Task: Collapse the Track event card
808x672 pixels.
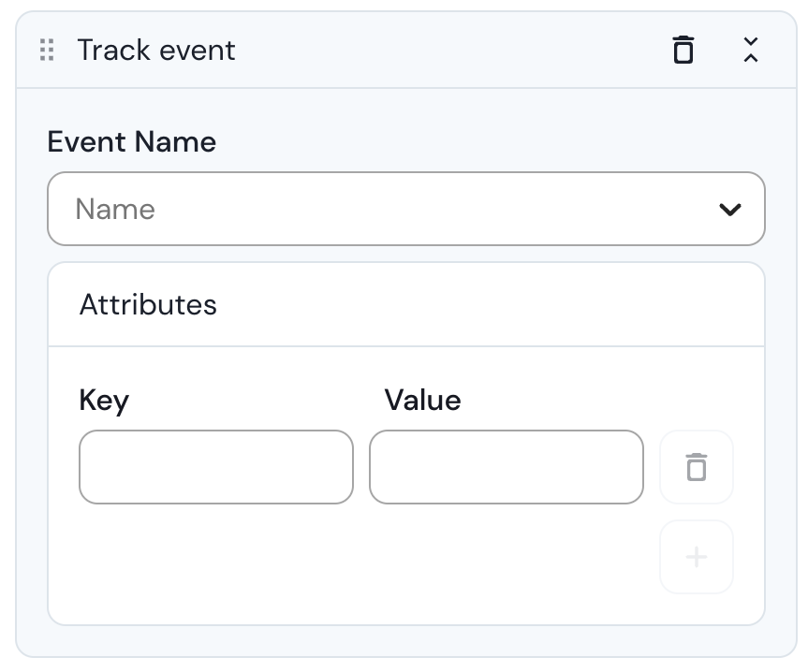Action: click(x=750, y=51)
